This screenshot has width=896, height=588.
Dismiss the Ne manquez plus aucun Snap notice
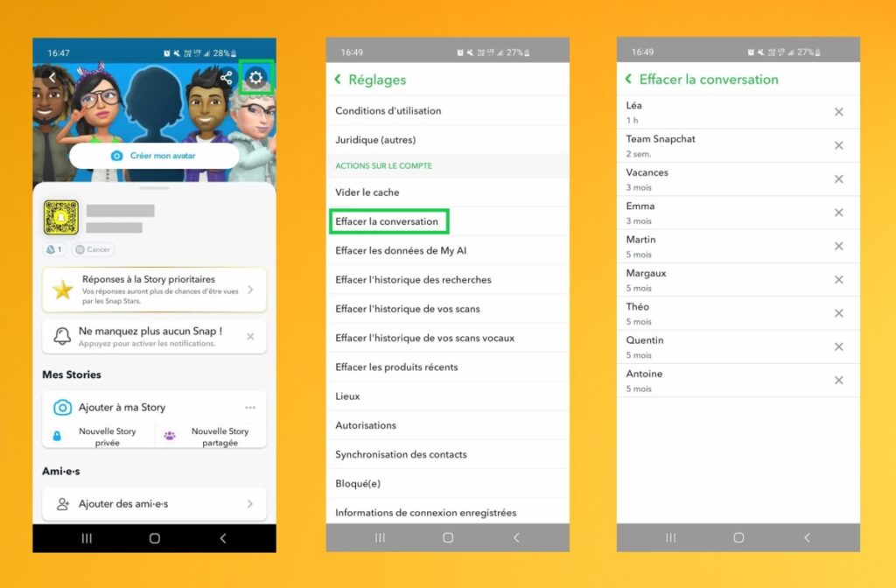coord(250,337)
